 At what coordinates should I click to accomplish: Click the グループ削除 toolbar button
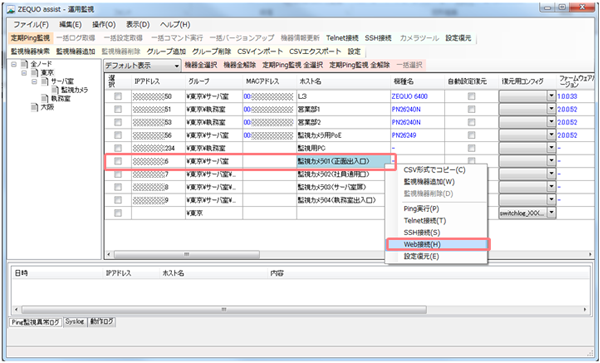(212, 51)
